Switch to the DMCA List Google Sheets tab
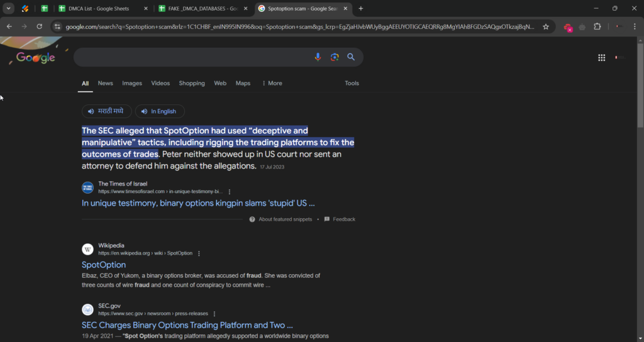 [x=99, y=8]
